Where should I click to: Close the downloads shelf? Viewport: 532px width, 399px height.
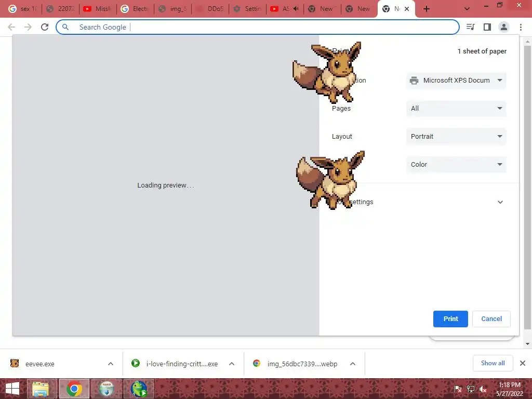(523, 363)
